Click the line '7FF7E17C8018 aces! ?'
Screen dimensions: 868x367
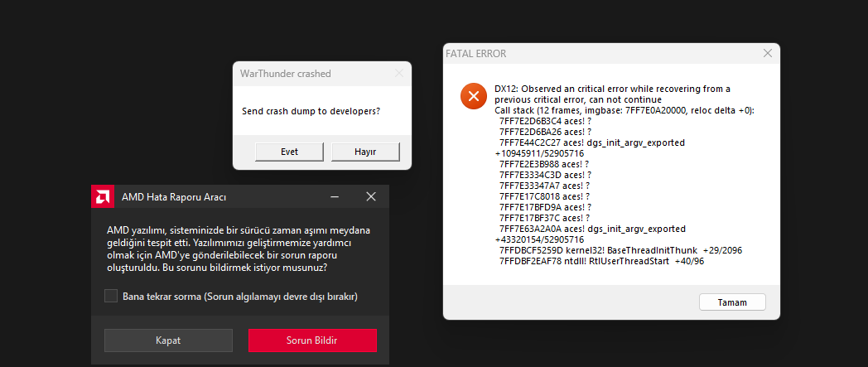(544, 196)
